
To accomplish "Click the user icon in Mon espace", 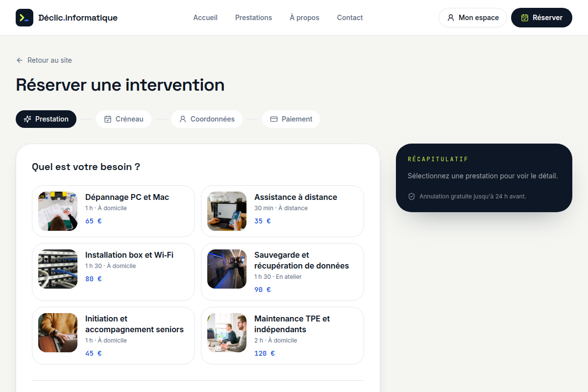I will (451, 18).
